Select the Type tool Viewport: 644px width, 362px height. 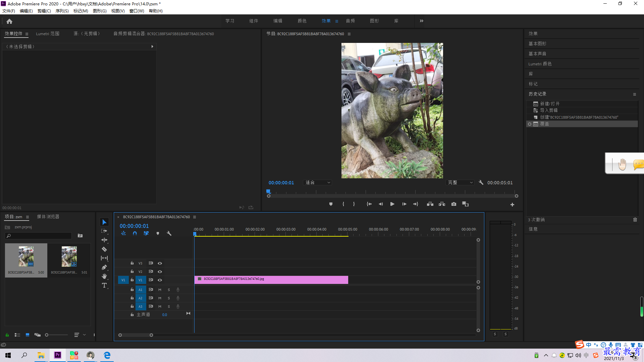pyautogui.click(x=104, y=285)
